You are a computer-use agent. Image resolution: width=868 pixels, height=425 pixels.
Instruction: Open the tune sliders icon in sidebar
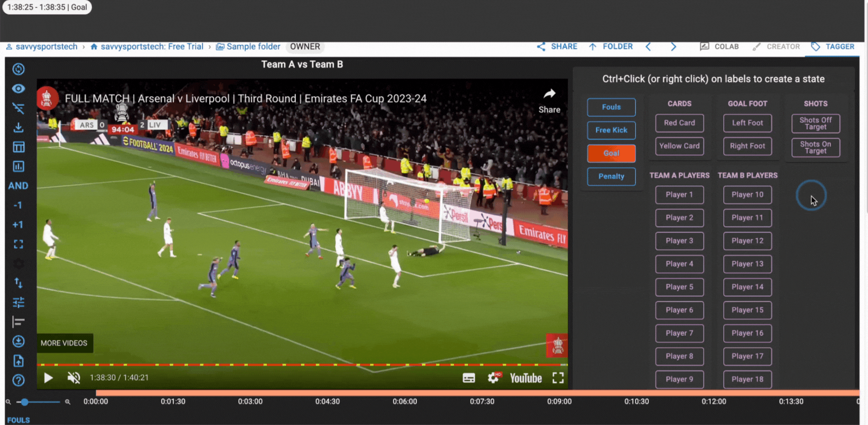click(x=19, y=302)
